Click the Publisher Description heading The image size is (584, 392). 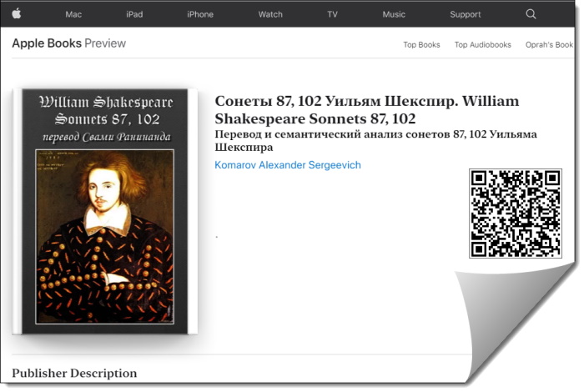(74, 373)
